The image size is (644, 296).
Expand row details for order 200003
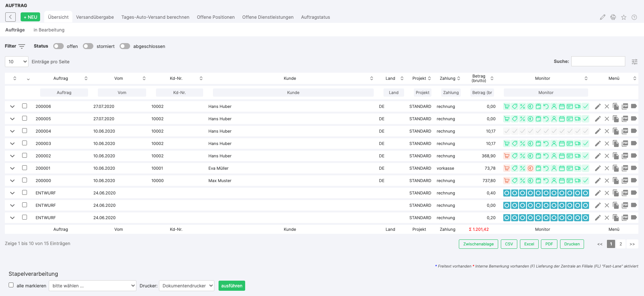[x=12, y=144]
